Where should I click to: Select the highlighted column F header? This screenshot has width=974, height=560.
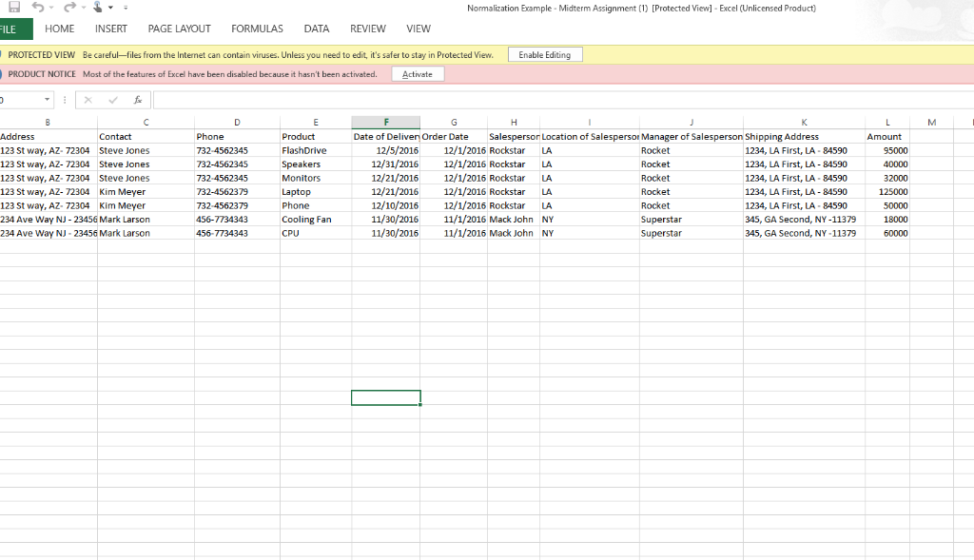click(386, 123)
